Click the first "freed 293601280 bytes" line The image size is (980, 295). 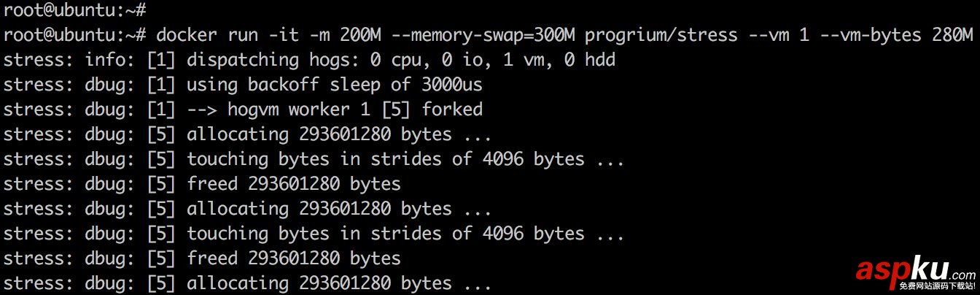click(x=293, y=183)
